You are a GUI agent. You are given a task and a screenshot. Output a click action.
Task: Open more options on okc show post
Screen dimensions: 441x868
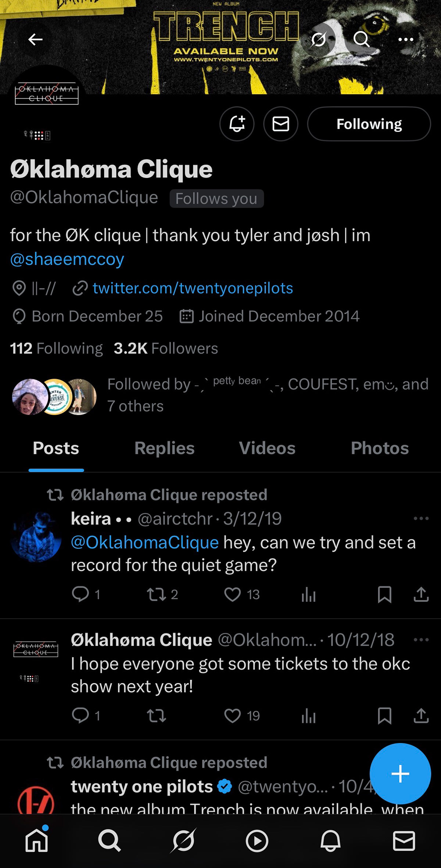click(421, 640)
